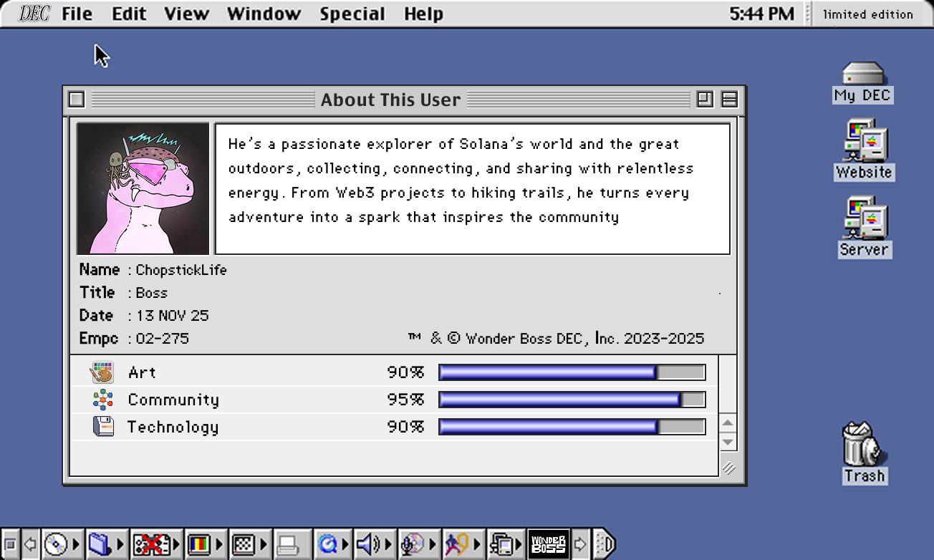
Task: Close the About This User window
Action: [77, 100]
